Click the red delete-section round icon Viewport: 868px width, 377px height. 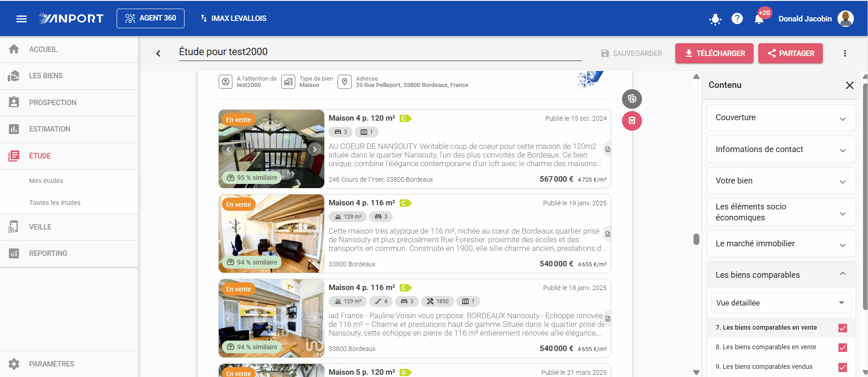point(632,121)
